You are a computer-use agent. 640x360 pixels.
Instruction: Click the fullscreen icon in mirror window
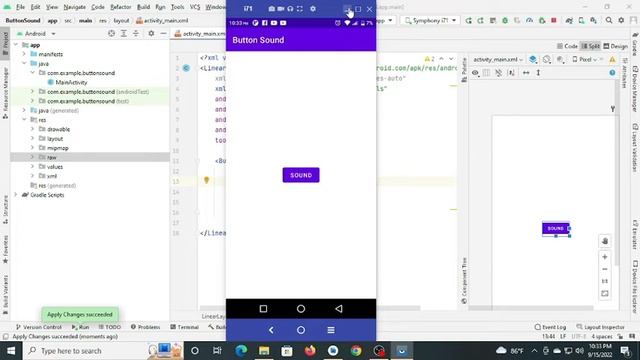[300, 9]
